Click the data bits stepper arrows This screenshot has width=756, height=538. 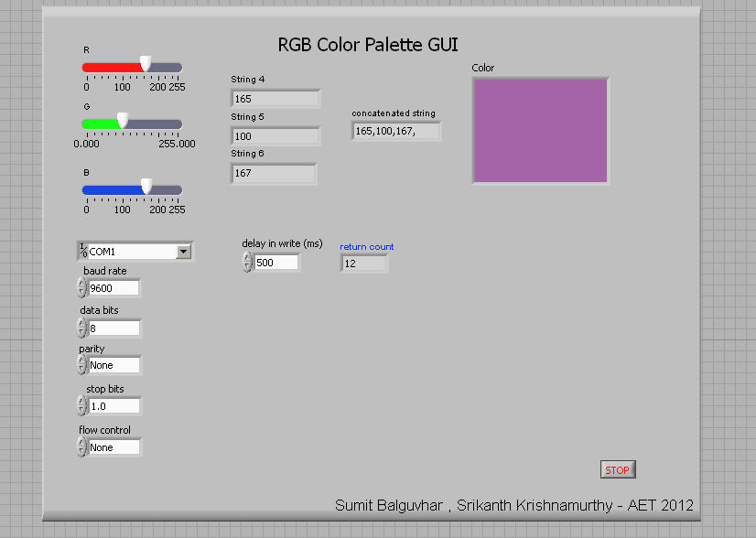coord(81,328)
